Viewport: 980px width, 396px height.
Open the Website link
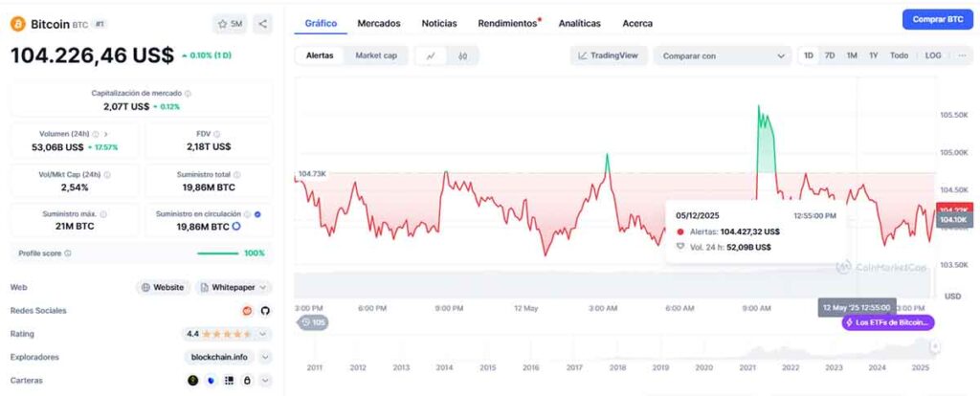click(163, 287)
